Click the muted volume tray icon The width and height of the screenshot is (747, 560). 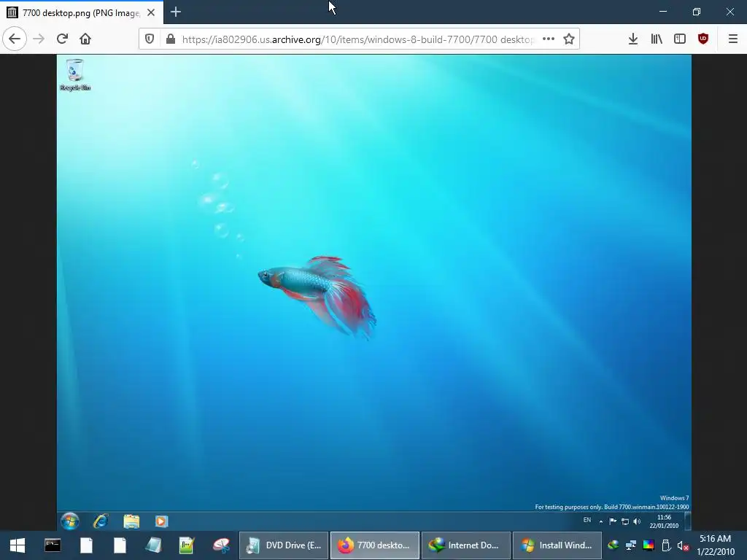pos(683,545)
